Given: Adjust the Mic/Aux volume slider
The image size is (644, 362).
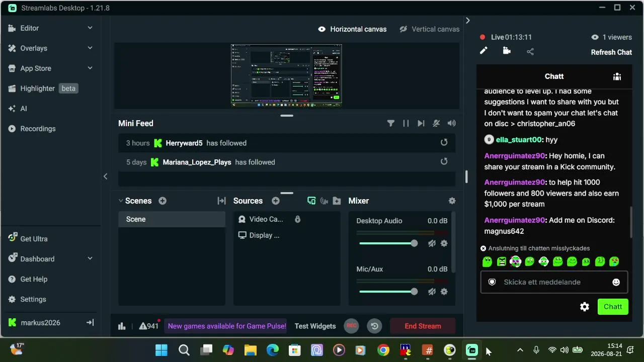Looking at the screenshot, I should pyautogui.click(x=388, y=292).
